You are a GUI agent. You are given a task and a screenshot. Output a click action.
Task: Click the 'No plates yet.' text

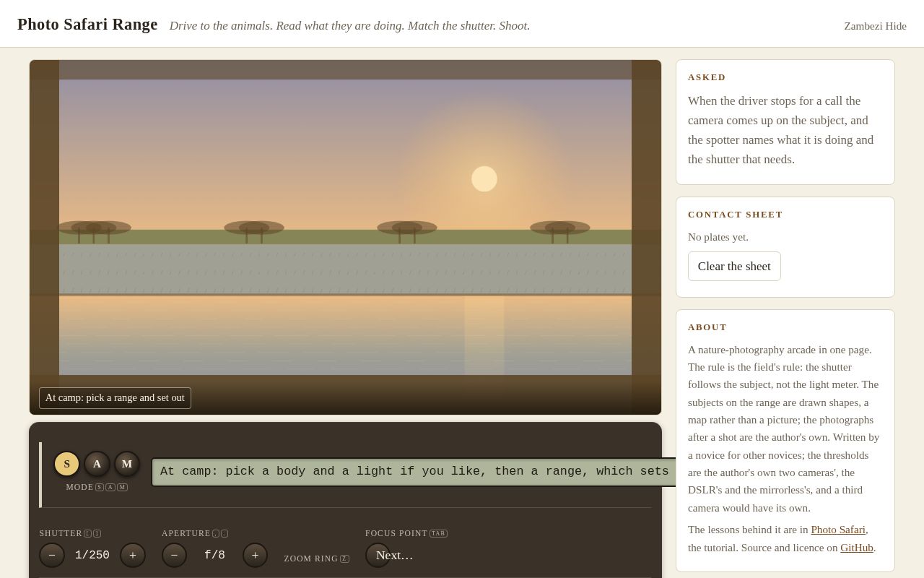[718, 237]
